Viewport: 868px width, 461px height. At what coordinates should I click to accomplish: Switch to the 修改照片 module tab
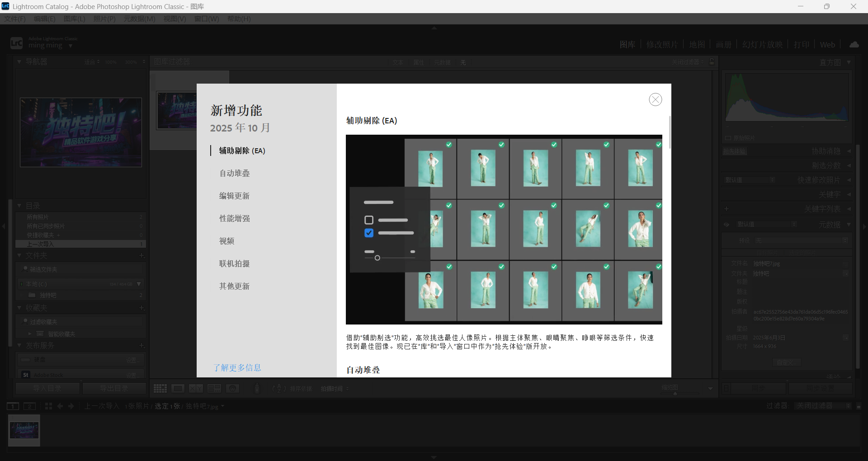coord(663,44)
